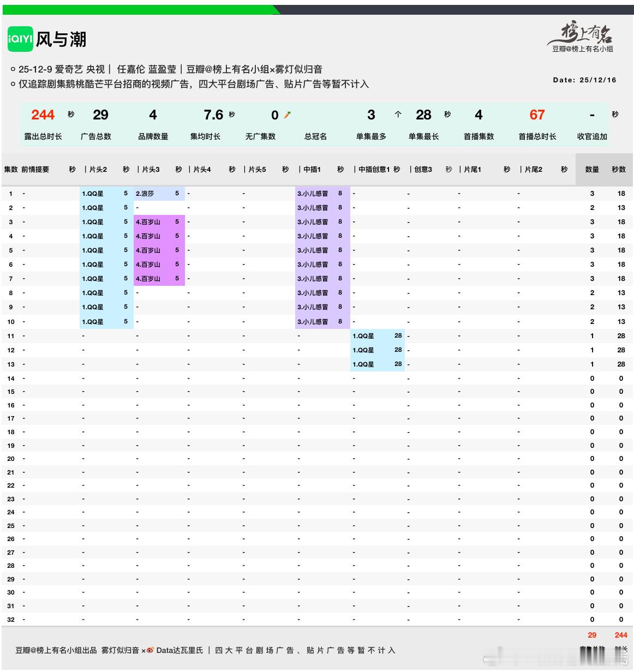Click the red 67 premiere duration value
634x672 pixels.
point(537,115)
